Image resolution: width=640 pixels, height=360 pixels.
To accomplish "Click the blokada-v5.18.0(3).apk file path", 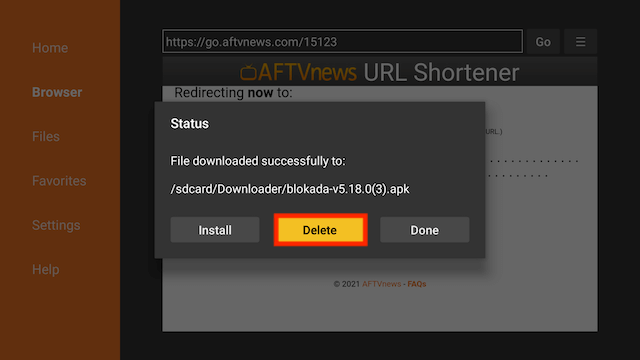I will click(290, 189).
